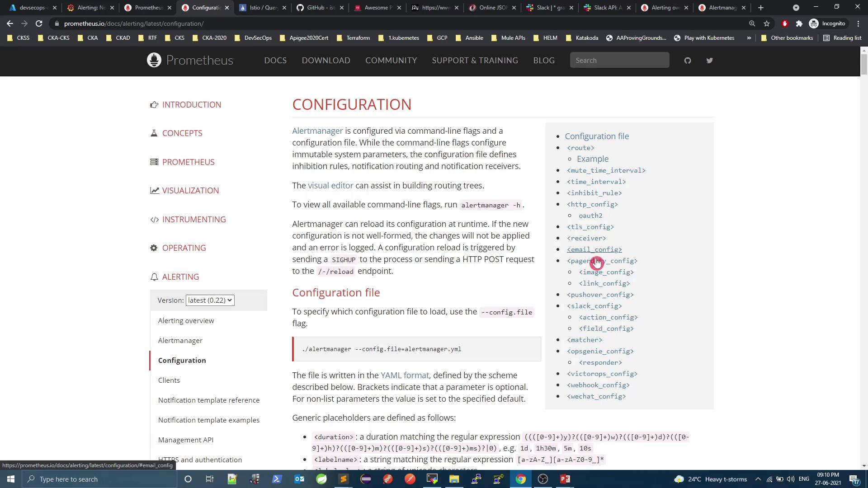The image size is (868, 488).
Task: Switch to the GitHub browser tab
Action: (x=320, y=8)
